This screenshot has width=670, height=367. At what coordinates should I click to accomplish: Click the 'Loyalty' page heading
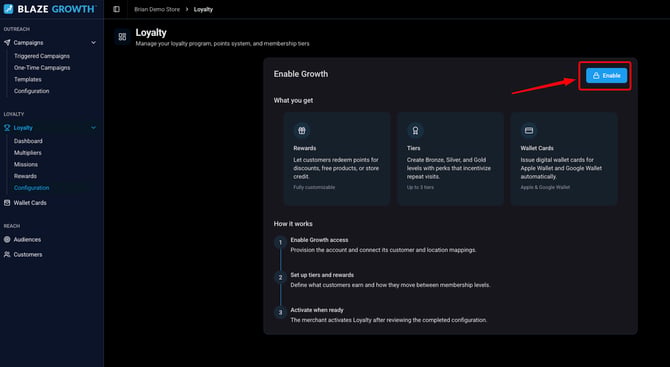[151, 33]
